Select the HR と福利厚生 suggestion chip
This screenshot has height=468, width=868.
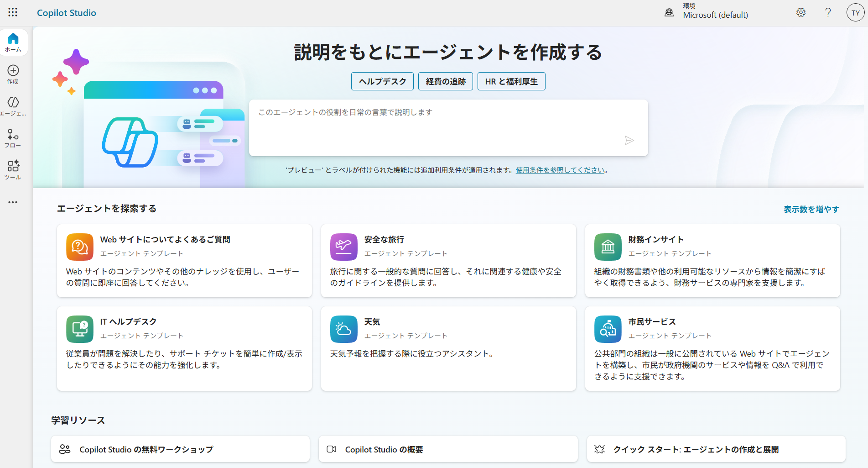(511, 81)
